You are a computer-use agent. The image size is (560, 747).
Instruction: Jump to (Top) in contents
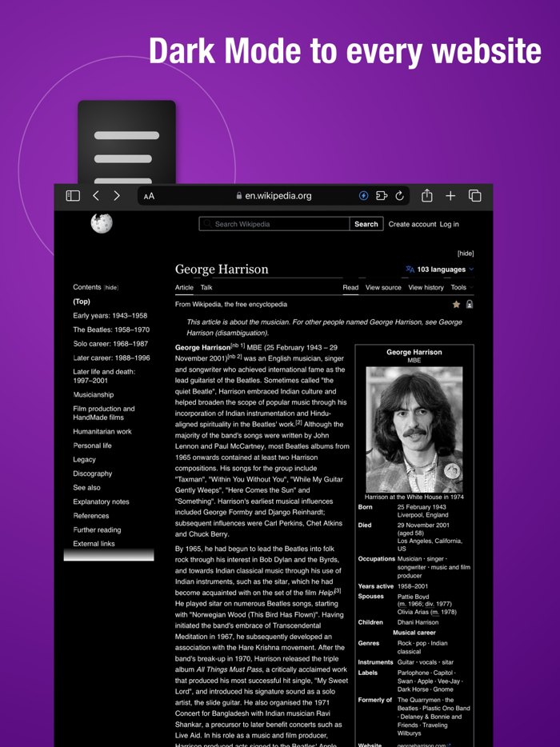pos(82,302)
